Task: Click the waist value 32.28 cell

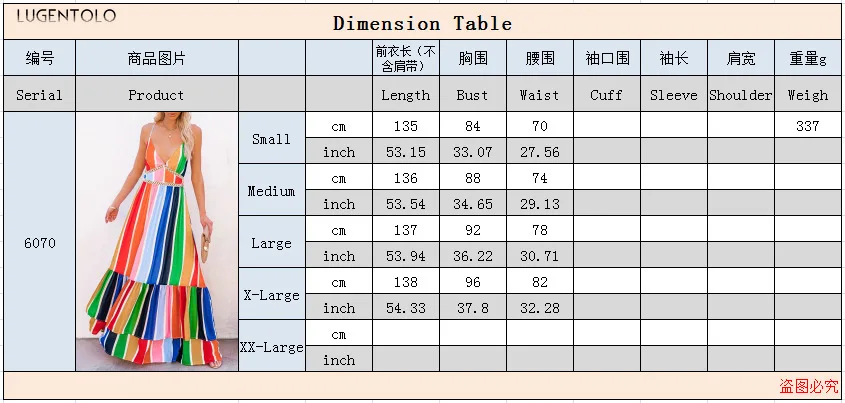Action: pyautogui.click(x=539, y=308)
